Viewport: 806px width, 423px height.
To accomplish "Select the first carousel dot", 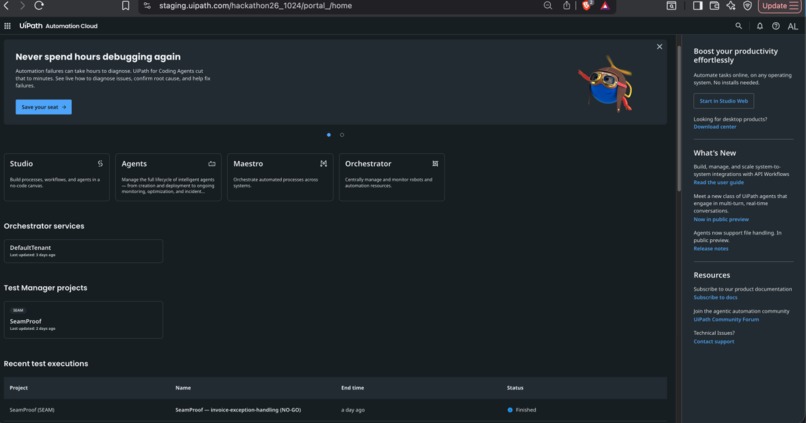I will click(x=329, y=135).
